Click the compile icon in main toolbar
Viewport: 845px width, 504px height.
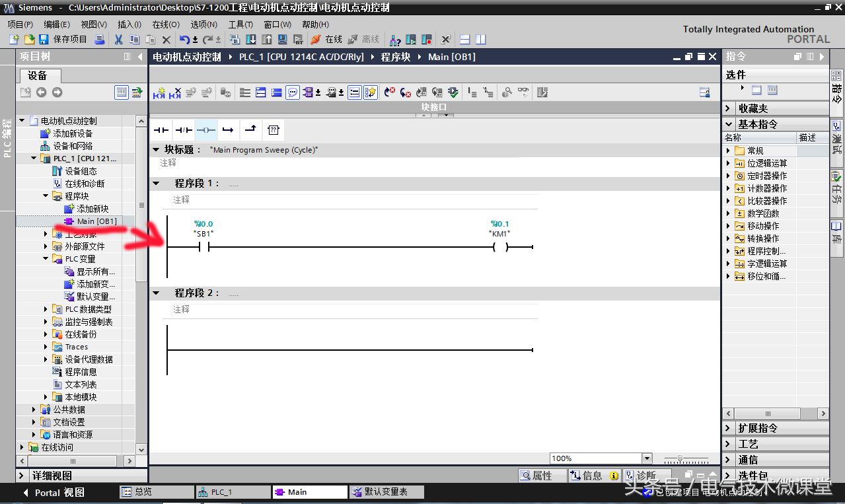point(235,40)
